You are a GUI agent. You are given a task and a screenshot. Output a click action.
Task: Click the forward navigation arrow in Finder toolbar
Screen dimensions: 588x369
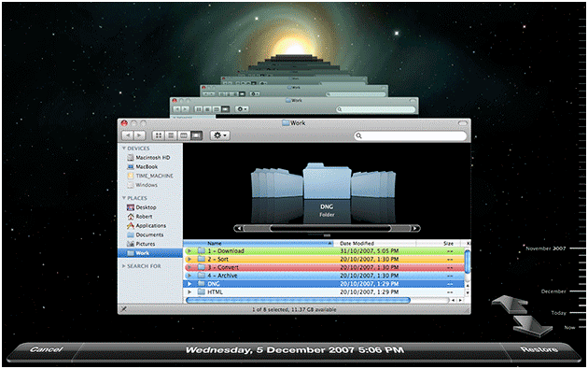139,135
